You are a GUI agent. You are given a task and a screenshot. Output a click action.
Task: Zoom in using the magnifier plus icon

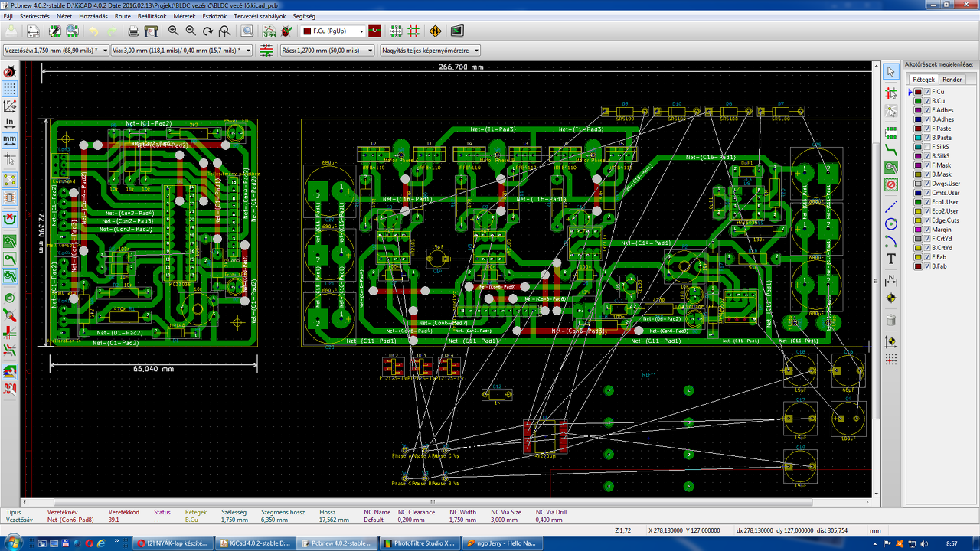[174, 31]
